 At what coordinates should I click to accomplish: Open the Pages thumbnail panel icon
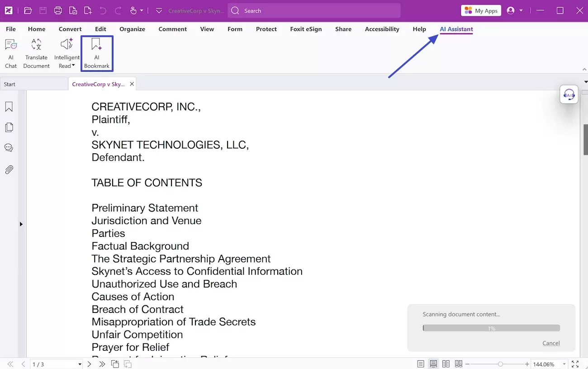point(9,127)
